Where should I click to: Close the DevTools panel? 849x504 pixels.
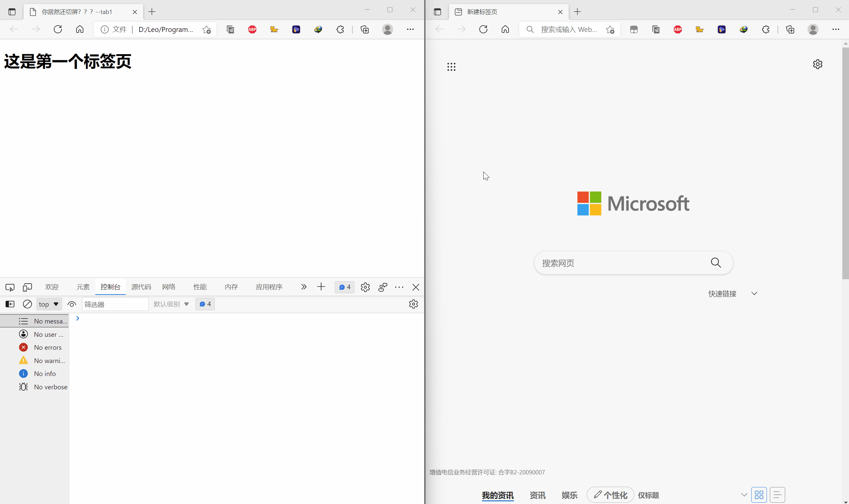pyautogui.click(x=416, y=287)
